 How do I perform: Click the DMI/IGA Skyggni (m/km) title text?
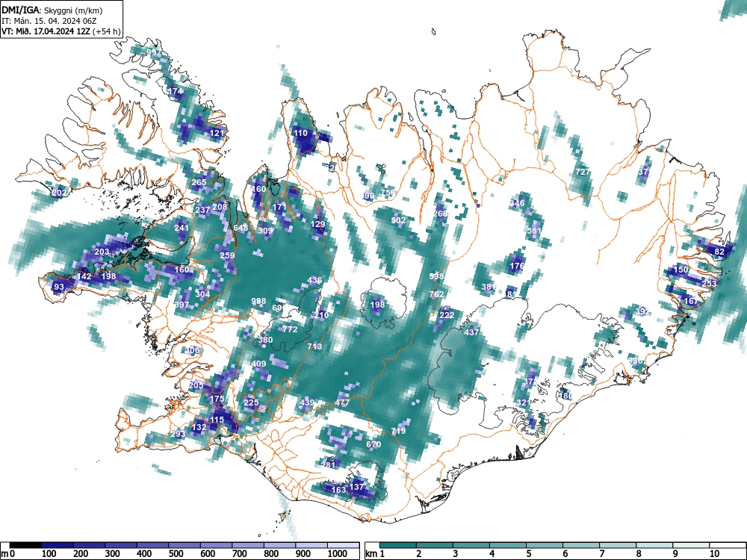click(52, 10)
